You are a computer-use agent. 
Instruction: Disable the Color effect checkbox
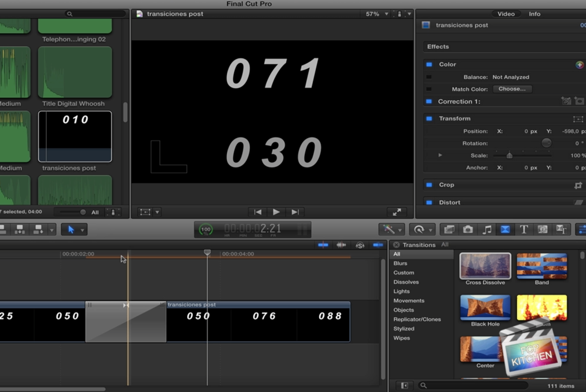[x=429, y=64]
